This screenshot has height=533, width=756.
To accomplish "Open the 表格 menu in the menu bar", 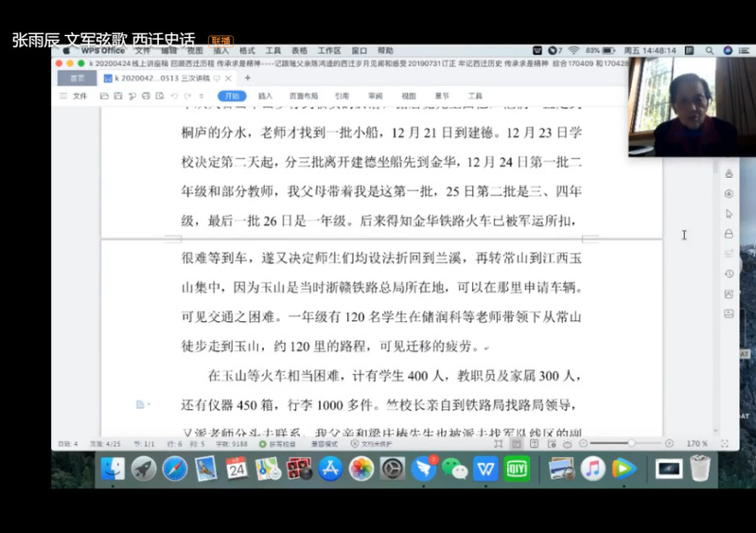I will click(299, 50).
